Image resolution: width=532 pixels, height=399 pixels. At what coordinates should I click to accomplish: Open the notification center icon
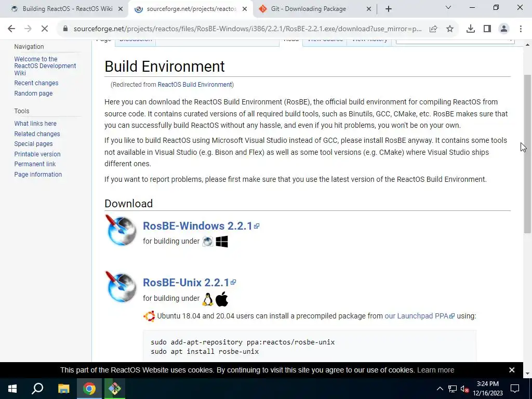(515, 389)
